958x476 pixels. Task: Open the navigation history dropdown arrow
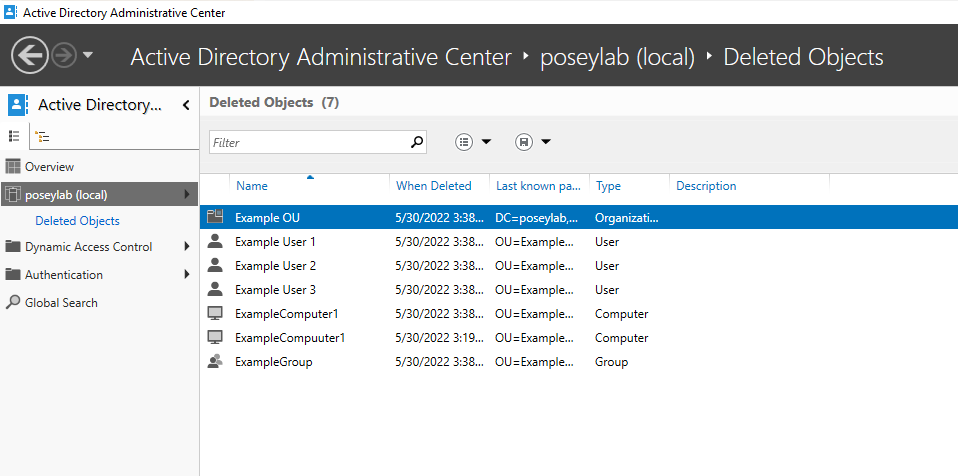tap(88, 55)
